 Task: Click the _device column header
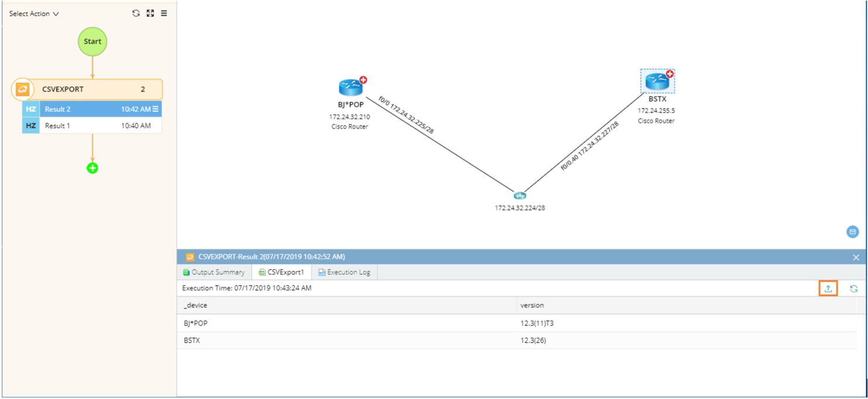coord(195,305)
